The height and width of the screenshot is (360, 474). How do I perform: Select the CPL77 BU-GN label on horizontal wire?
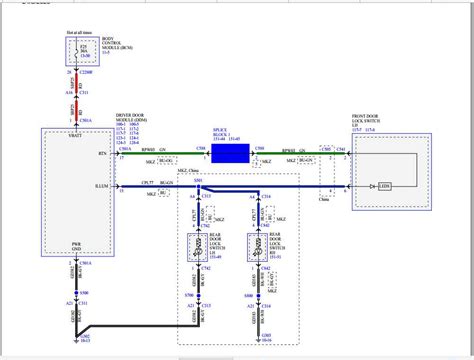(x=157, y=182)
